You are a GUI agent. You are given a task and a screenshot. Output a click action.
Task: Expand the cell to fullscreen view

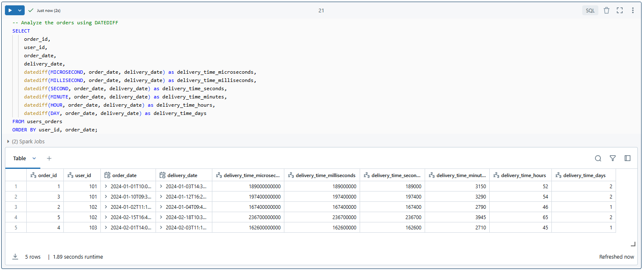click(x=620, y=10)
